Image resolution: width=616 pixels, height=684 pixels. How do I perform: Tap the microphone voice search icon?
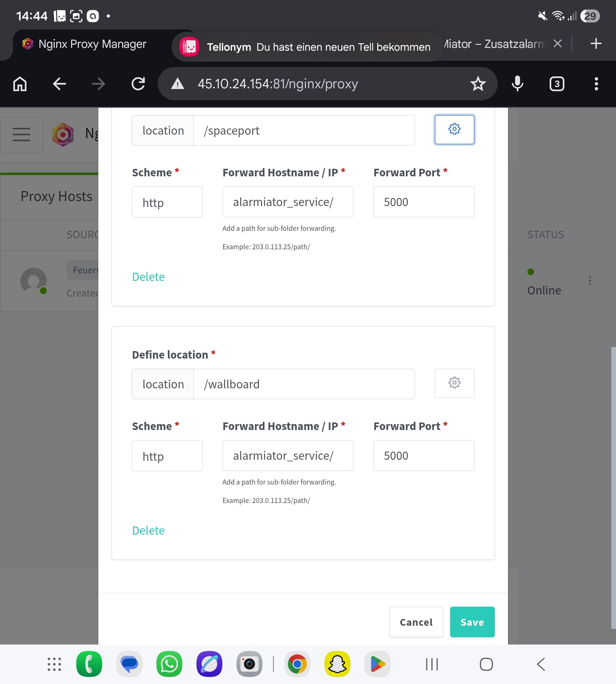coord(517,84)
